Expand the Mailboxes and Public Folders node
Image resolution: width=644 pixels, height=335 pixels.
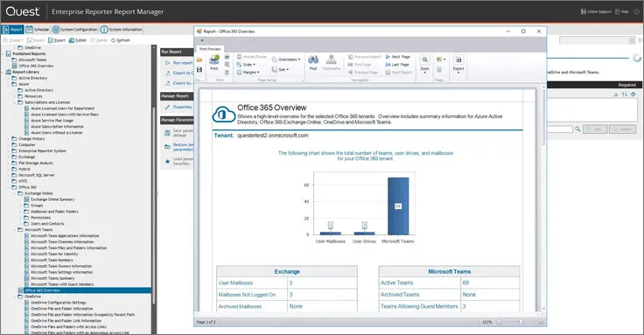pos(21,212)
